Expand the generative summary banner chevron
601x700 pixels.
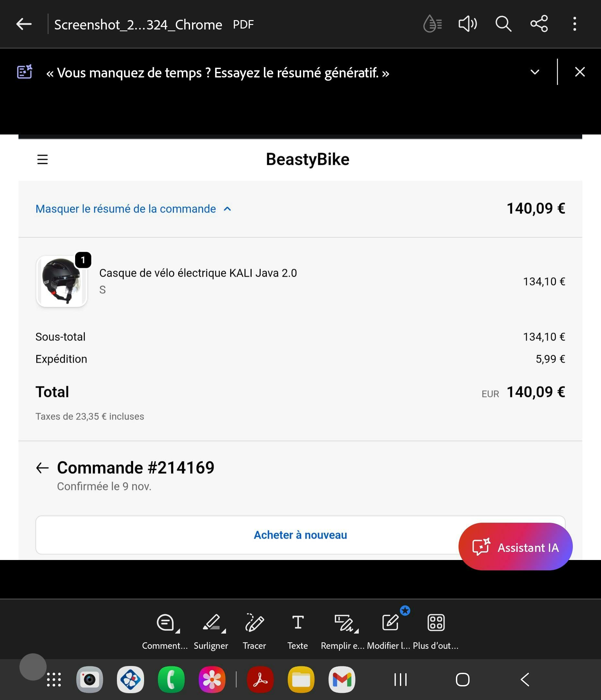point(535,72)
